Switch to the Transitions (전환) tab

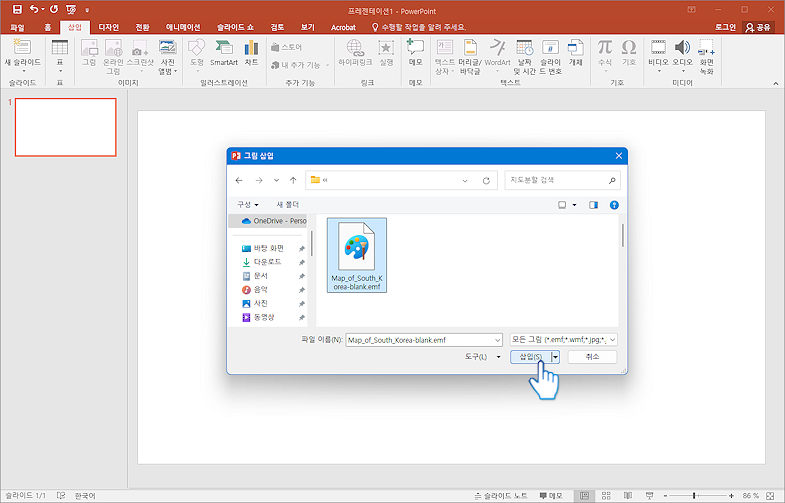pyautogui.click(x=142, y=28)
